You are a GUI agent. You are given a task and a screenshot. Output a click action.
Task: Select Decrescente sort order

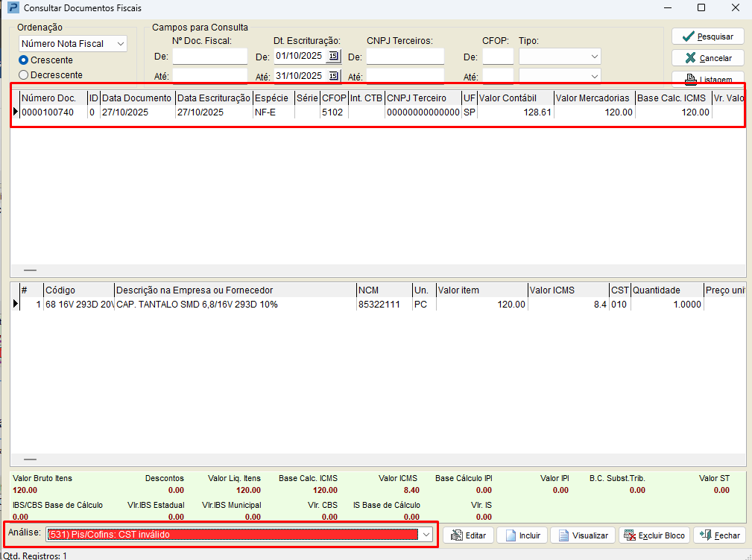click(x=24, y=74)
